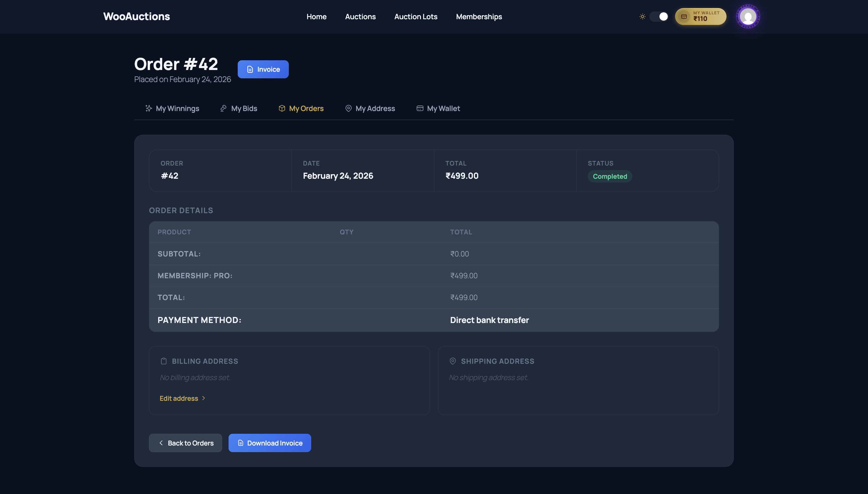Click the package icon on My Orders tab
The image size is (868, 494).
click(x=282, y=108)
